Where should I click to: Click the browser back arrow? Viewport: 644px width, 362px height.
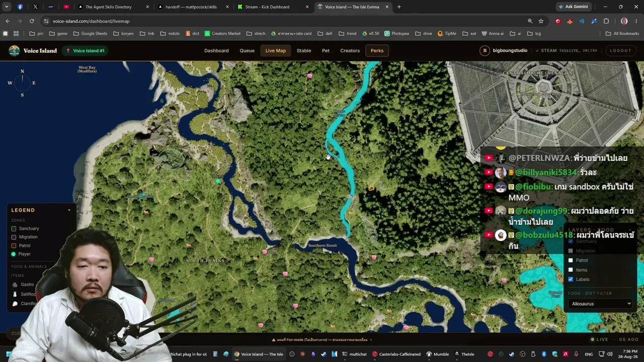coord(8,21)
